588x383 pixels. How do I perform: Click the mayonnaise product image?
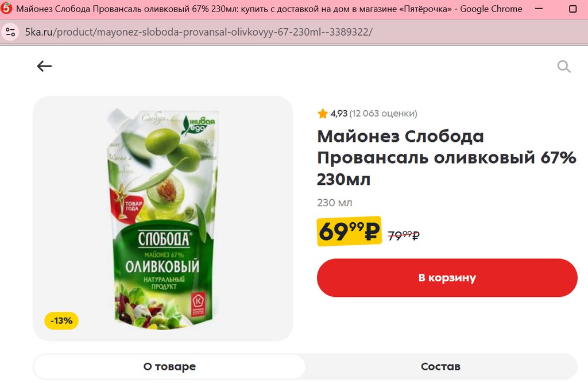163,219
